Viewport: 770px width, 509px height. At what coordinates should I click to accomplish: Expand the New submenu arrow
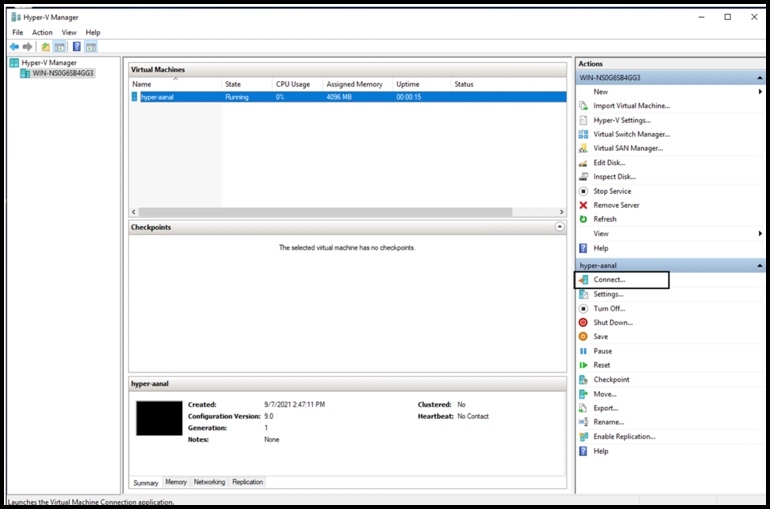760,91
